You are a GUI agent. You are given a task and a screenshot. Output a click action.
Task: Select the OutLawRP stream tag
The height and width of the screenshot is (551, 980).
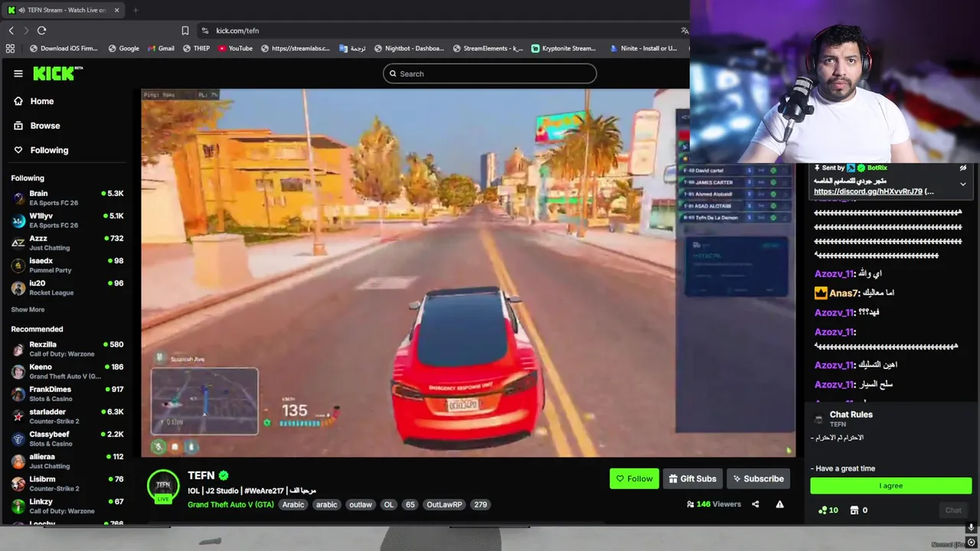pyautogui.click(x=444, y=504)
